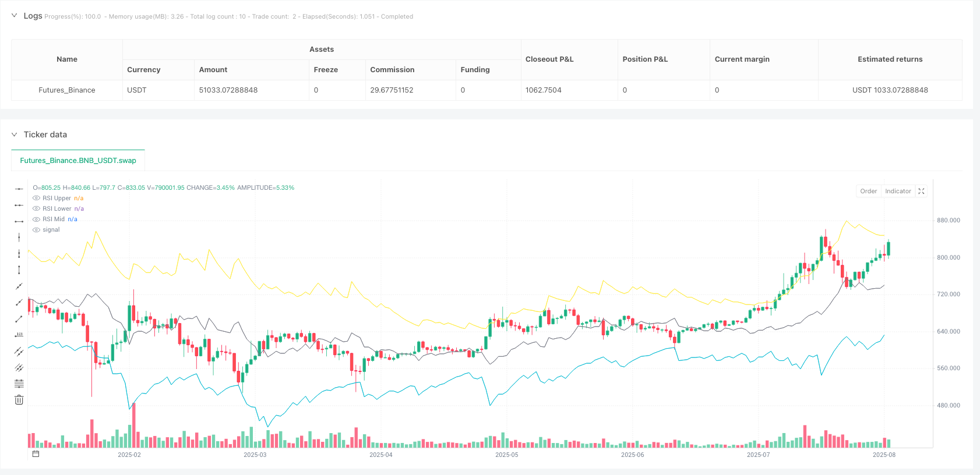980x475 pixels.
Task: Select the three-line parallel lines drawing tool
Action: tap(19, 367)
